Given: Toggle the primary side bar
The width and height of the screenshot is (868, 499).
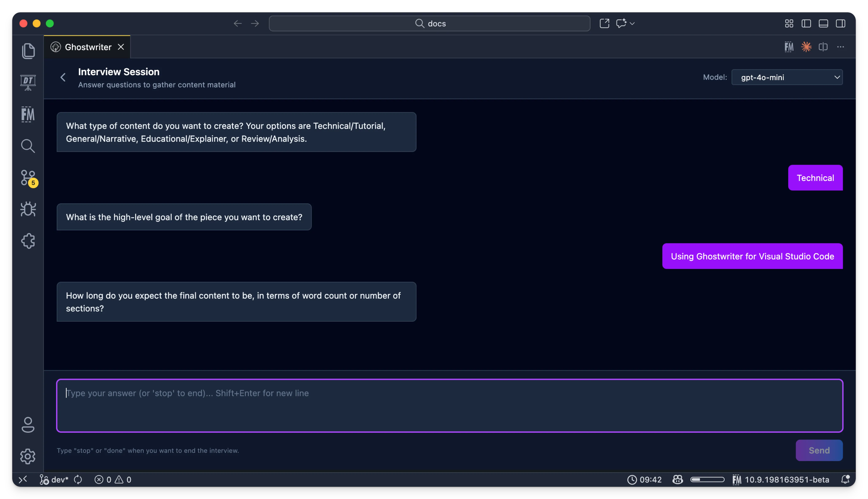Looking at the screenshot, I should (x=806, y=24).
